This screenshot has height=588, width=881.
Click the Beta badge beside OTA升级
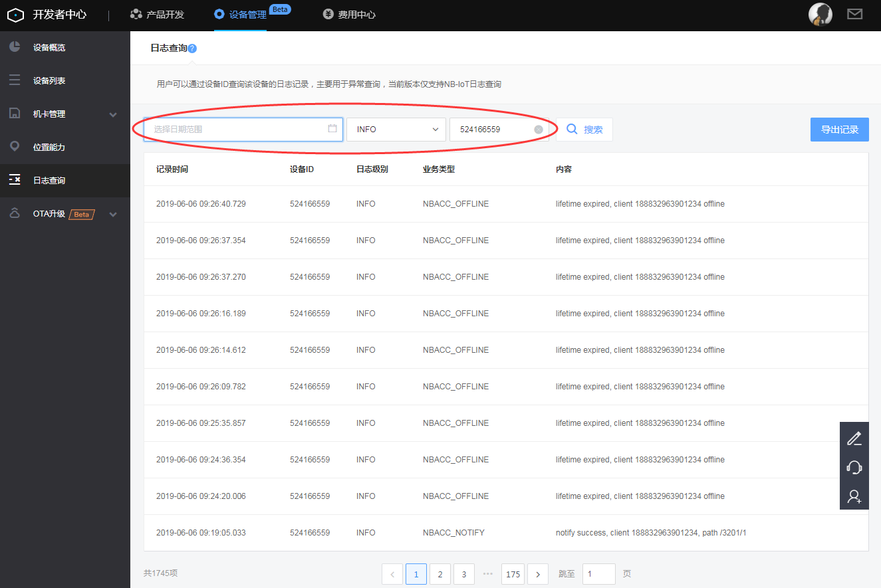point(82,214)
